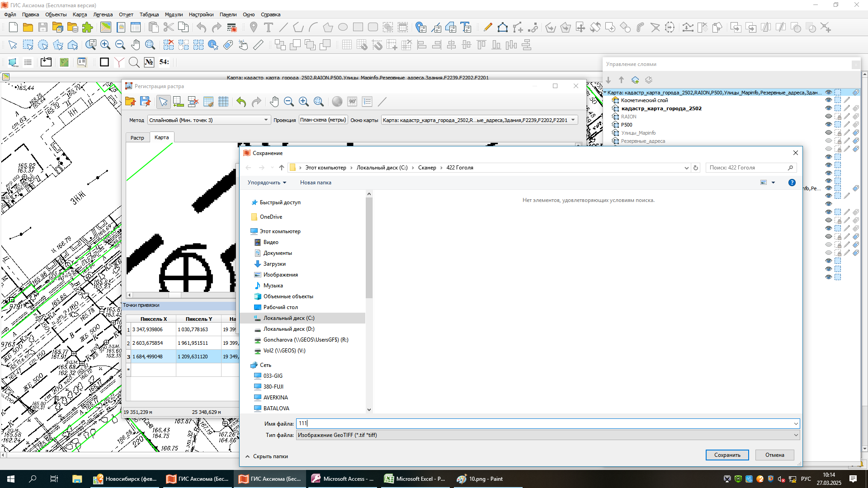This screenshot has height=488, width=868.
Task: Click the rotate 90 degrees icon
Action: coord(352,102)
